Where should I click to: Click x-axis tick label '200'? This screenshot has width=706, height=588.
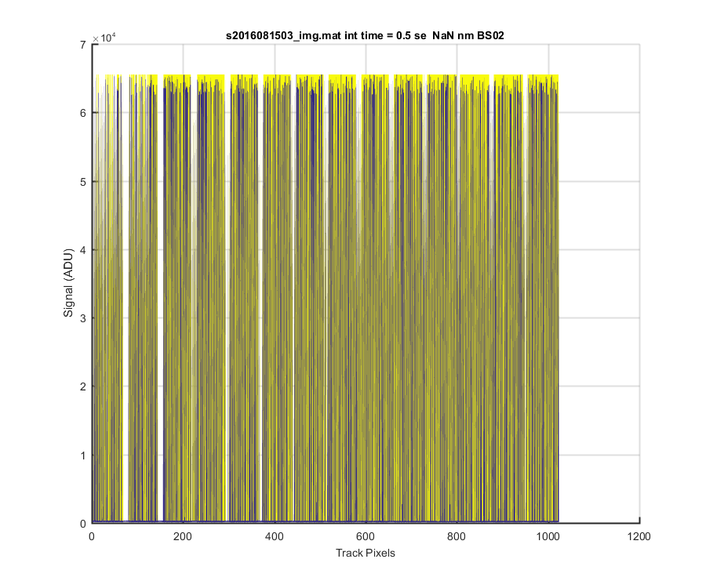(x=182, y=536)
